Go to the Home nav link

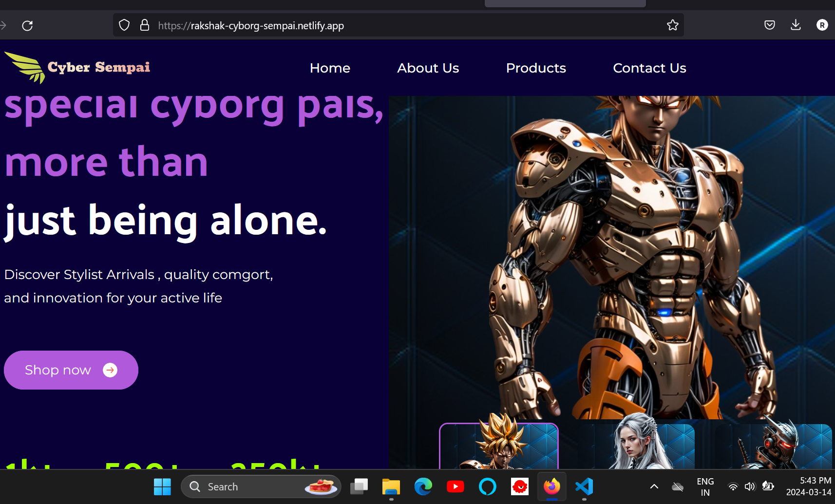pyautogui.click(x=330, y=68)
